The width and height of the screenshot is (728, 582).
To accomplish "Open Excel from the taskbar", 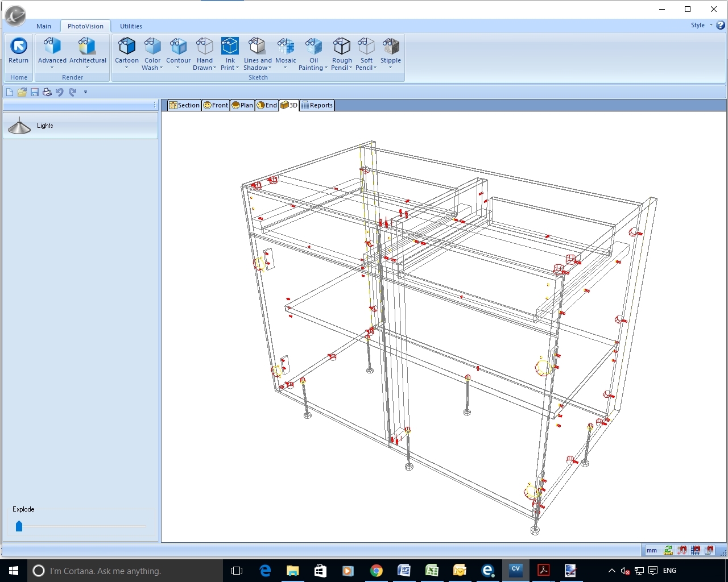I will 432,571.
